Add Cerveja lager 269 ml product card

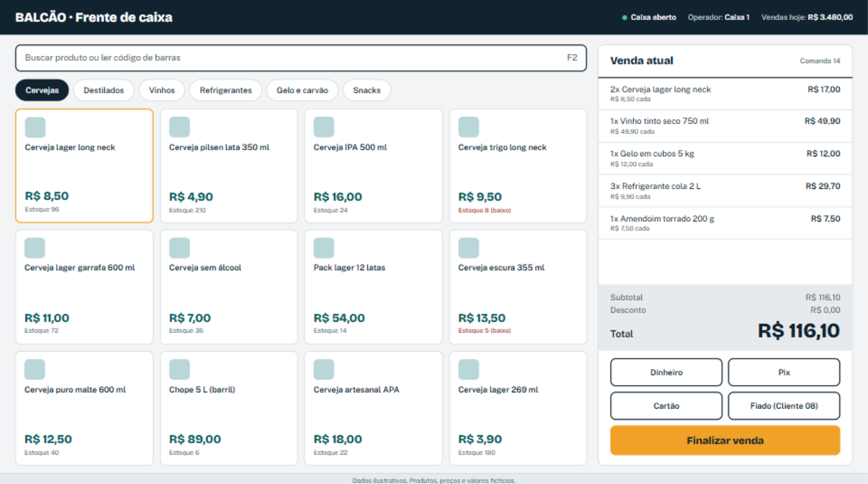click(518, 408)
